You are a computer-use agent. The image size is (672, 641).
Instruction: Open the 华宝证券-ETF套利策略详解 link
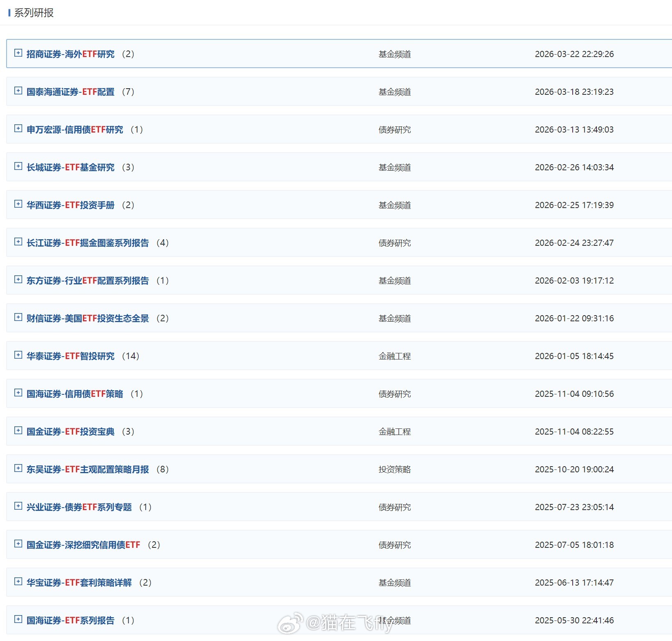point(79,583)
